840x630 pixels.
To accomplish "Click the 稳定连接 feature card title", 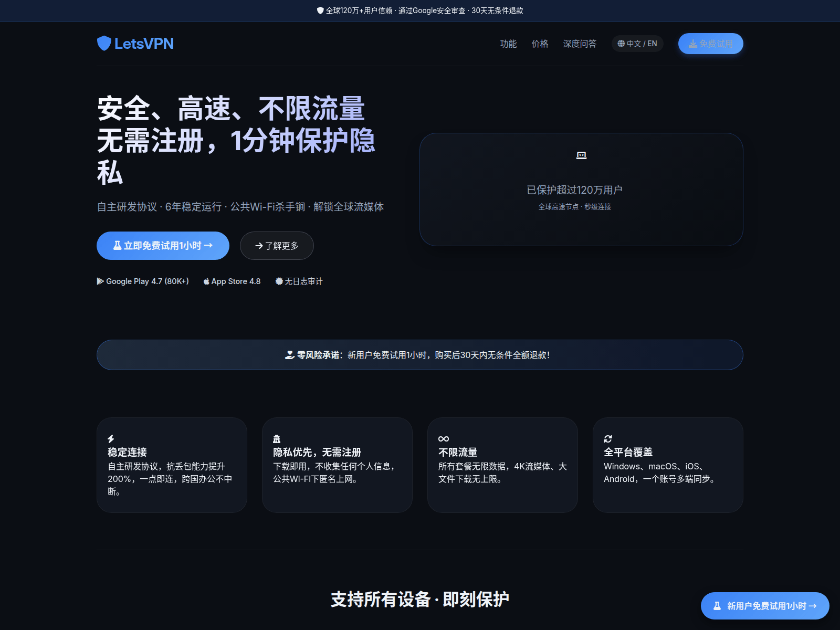I will point(127,452).
